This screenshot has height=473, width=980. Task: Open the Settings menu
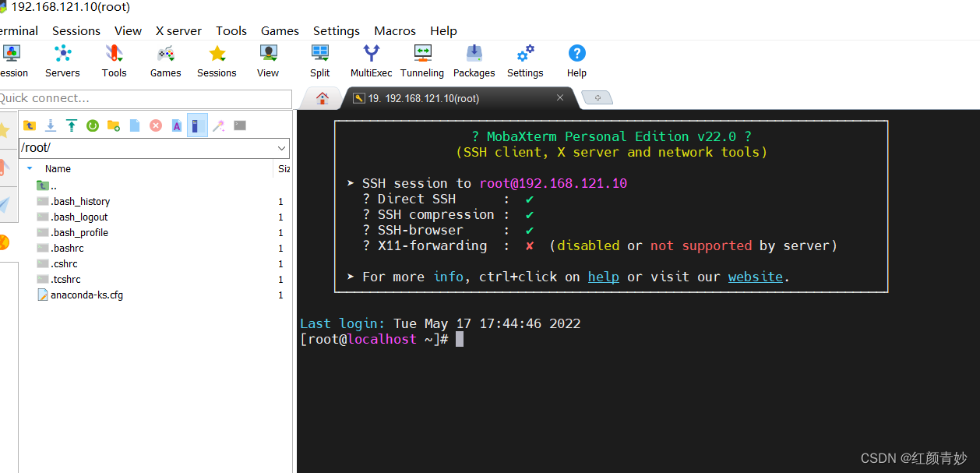pyautogui.click(x=337, y=31)
